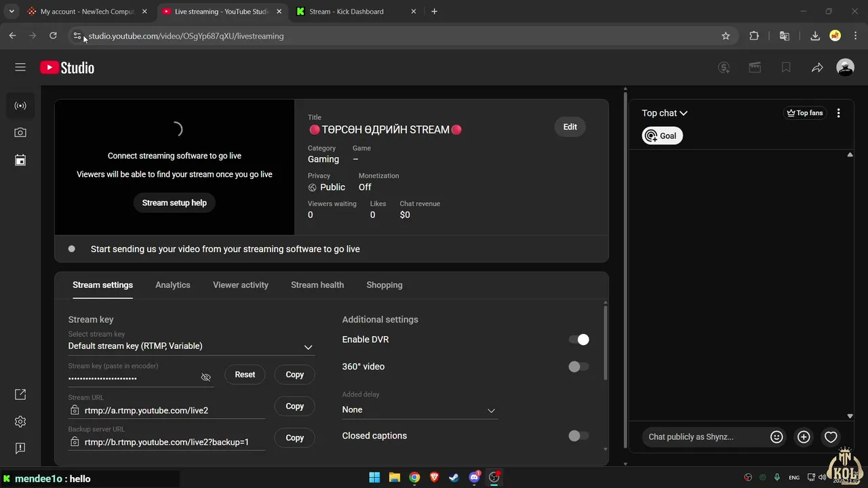
Task: Switch to Shopping tab
Action: click(x=384, y=285)
